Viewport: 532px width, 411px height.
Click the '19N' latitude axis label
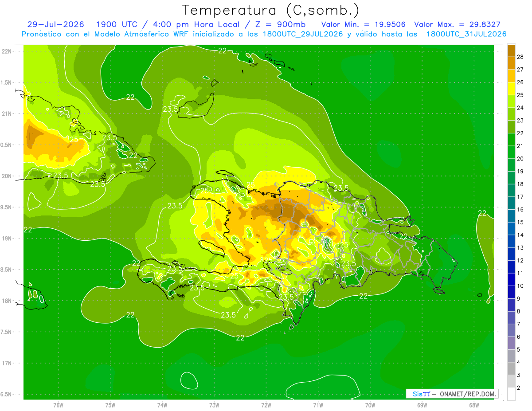coord(7,239)
